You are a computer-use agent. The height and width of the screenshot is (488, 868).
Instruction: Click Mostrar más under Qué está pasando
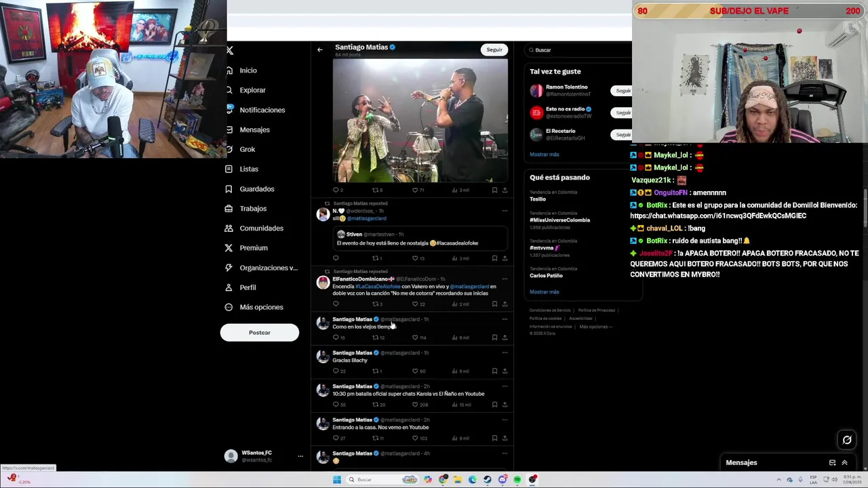(x=545, y=291)
